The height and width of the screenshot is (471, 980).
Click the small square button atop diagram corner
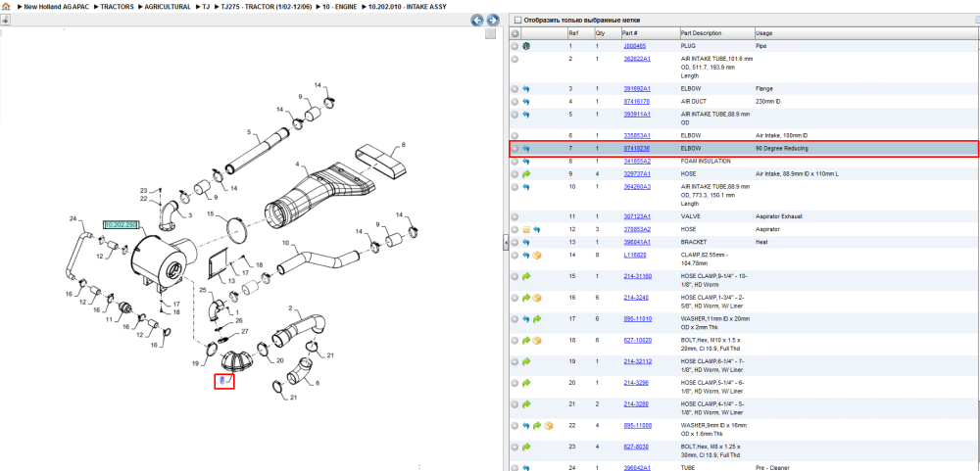point(491,33)
